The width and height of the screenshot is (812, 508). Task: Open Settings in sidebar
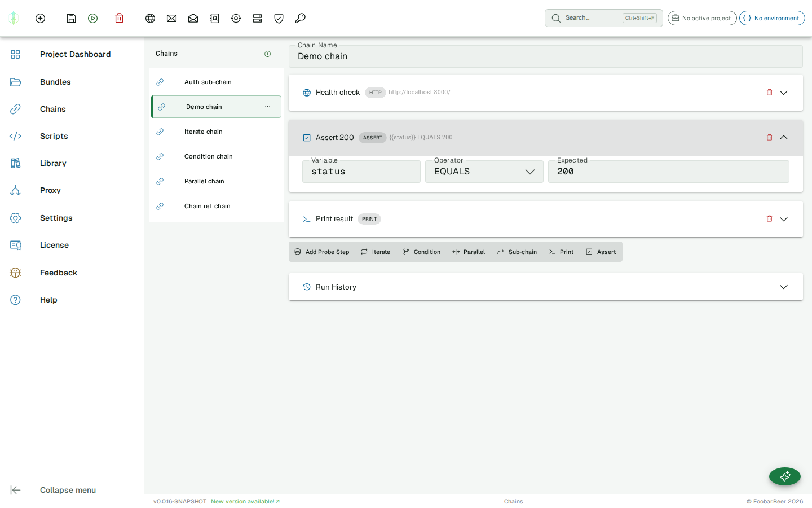(x=72, y=218)
